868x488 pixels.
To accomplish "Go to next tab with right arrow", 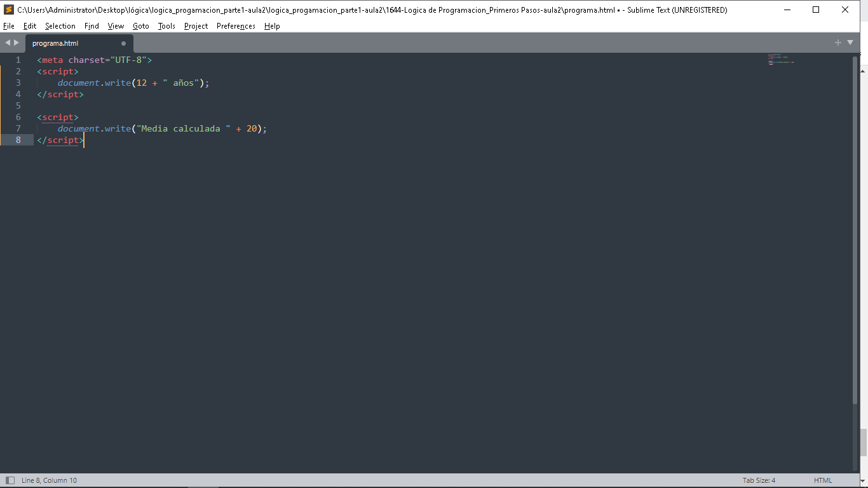I will pos(17,43).
